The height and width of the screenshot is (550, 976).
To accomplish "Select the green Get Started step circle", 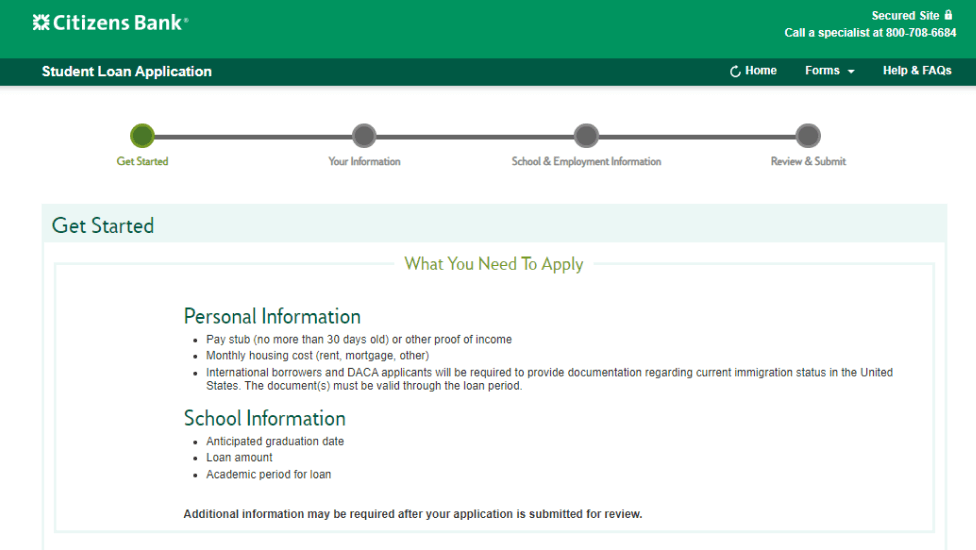I will (x=142, y=136).
